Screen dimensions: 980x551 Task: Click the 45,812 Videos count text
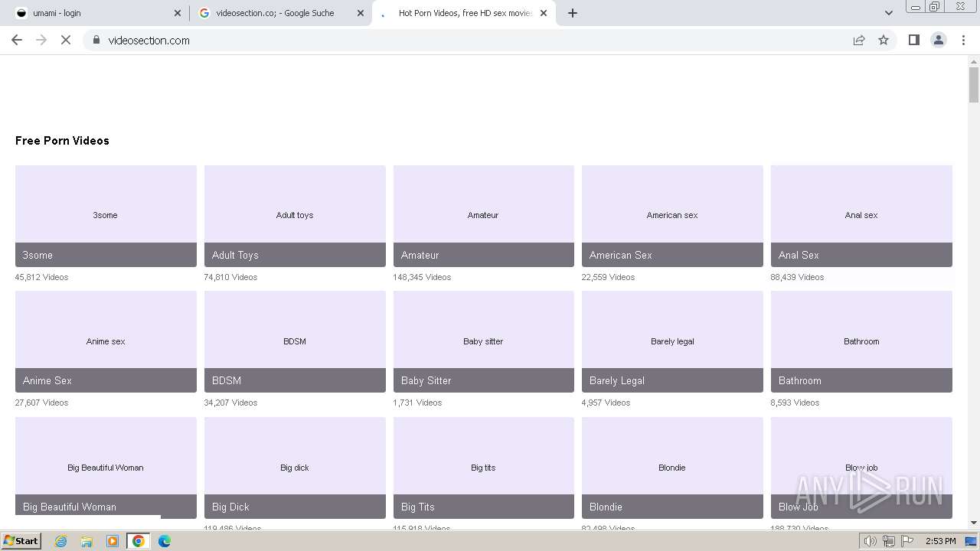point(41,277)
